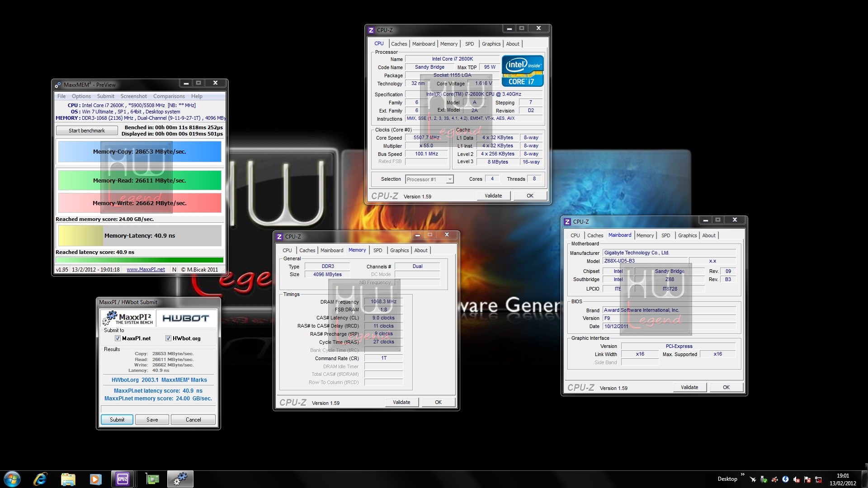The height and width of the screenshot is (488, 868).
Task: Open the Help menu in MaxxMEM
Action: click(197, 96)
